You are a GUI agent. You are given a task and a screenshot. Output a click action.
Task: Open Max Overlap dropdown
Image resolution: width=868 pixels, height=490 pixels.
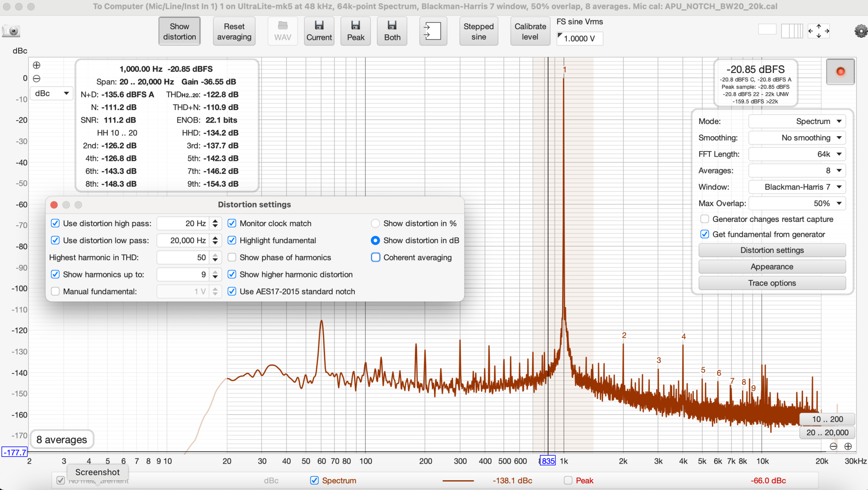(x=797, y=204)
